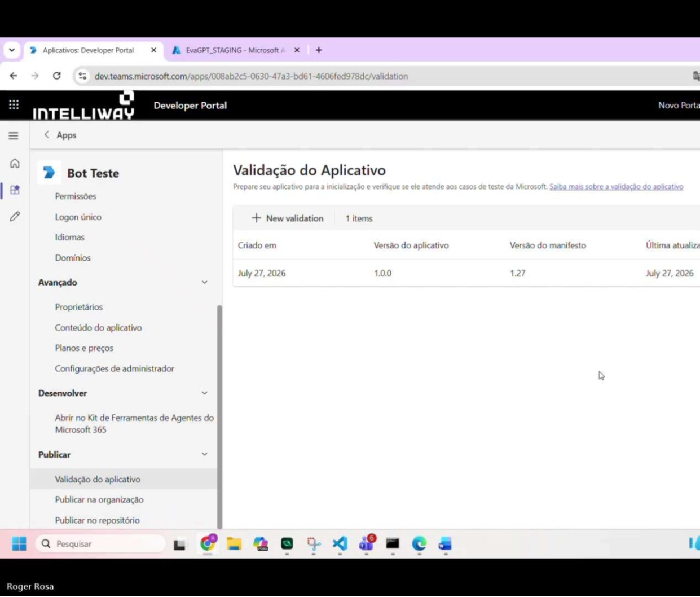
Task: Close the EvaGPT_STAGING tab
Action: [297, 50]
